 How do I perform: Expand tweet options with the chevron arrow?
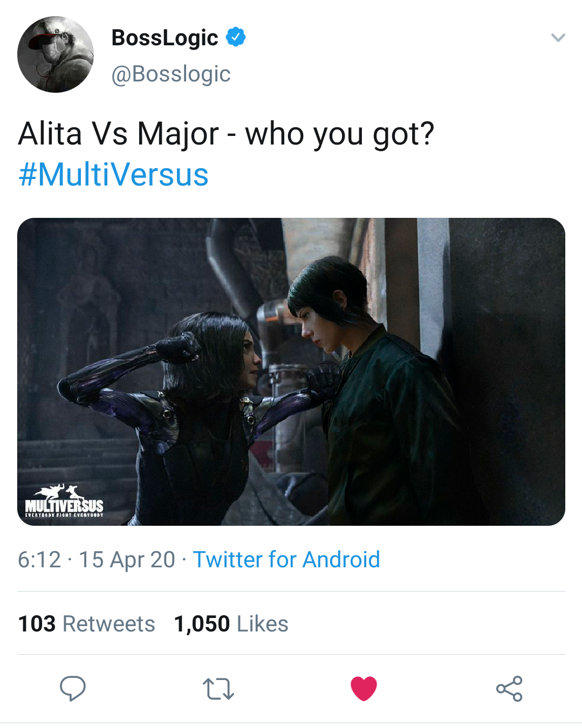558,38
